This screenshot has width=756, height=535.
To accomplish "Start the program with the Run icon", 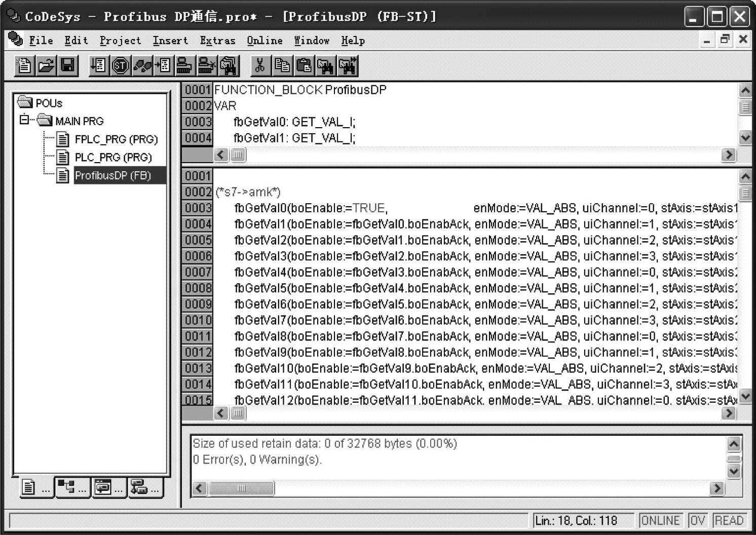I will [98, 66].
